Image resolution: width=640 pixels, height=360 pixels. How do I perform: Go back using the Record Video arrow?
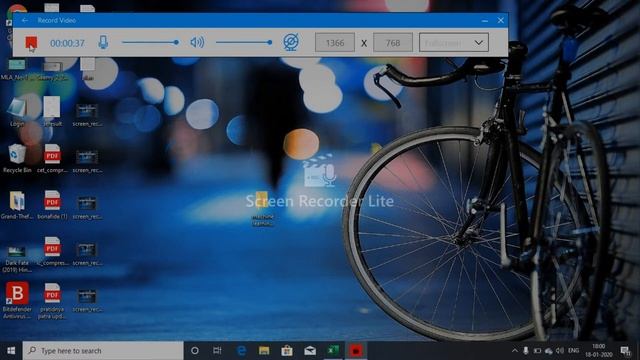click(x=25, y=20)
